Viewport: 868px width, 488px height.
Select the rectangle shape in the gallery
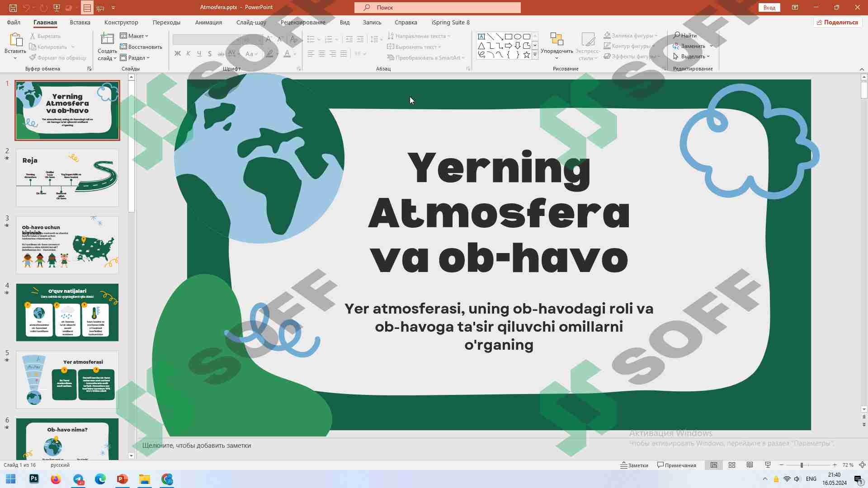coord(509,37)
